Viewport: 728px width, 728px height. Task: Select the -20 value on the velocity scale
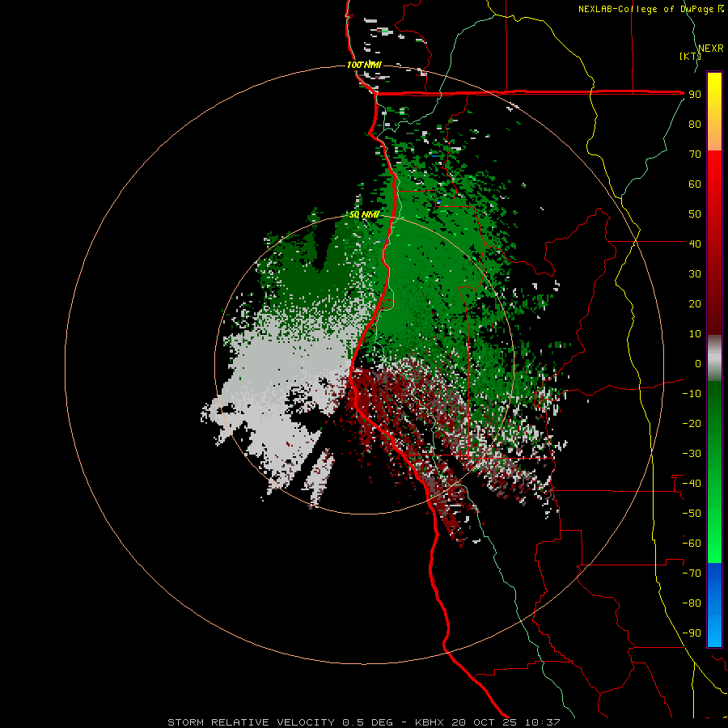692,423
